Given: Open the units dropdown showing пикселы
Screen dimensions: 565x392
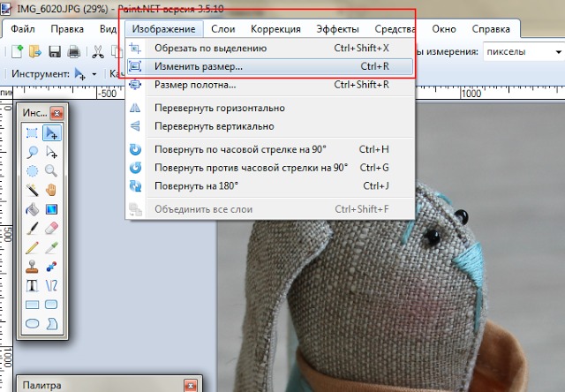Looking at the screenshot, I should tap(524, 52).
